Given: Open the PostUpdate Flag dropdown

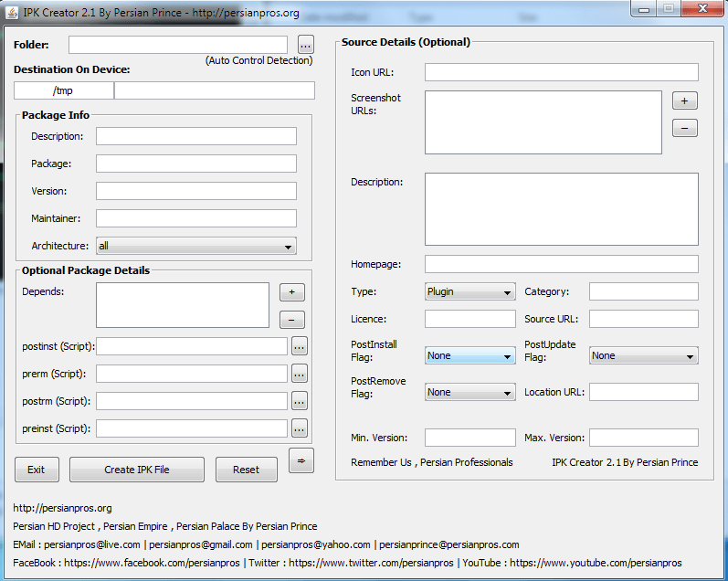Looking at the screenshot, I should tap(643, 356).
